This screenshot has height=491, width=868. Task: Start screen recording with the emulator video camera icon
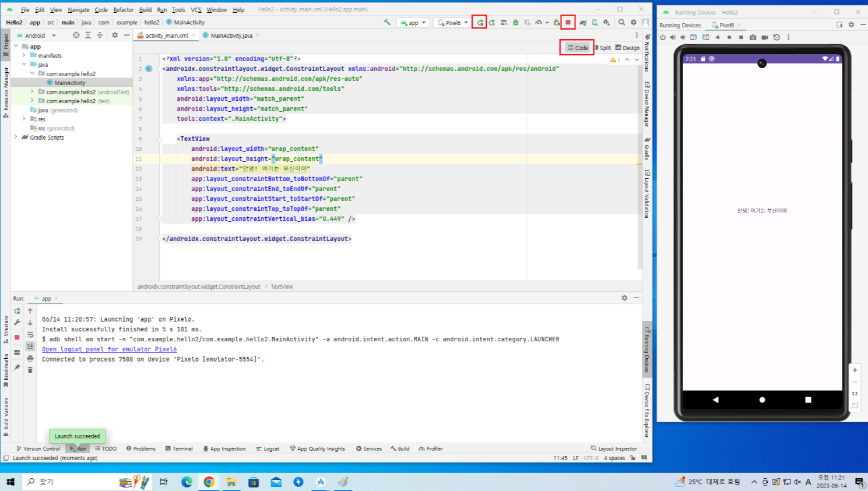coord(765,37)
